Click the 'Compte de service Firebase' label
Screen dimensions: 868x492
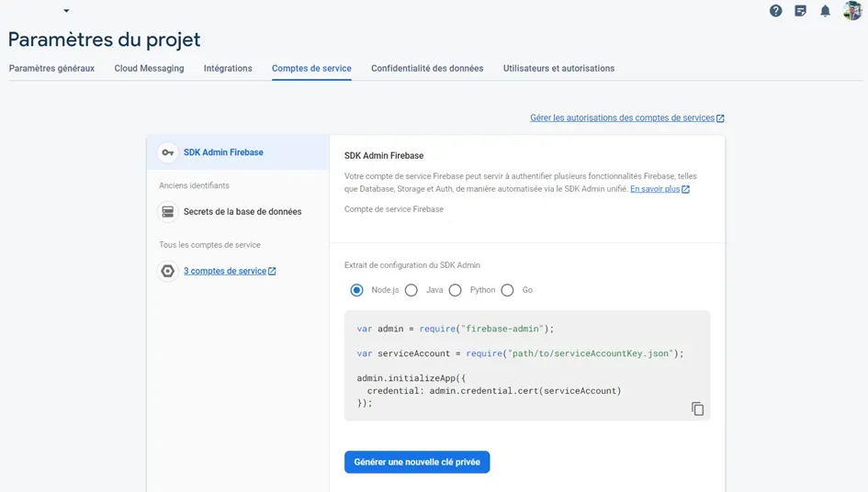394,209
